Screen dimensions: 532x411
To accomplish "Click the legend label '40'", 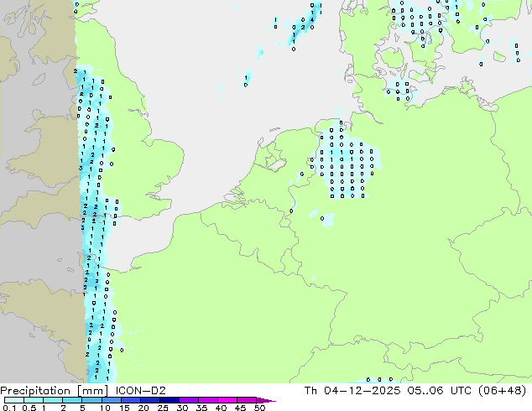I will (x=221, y=408).
